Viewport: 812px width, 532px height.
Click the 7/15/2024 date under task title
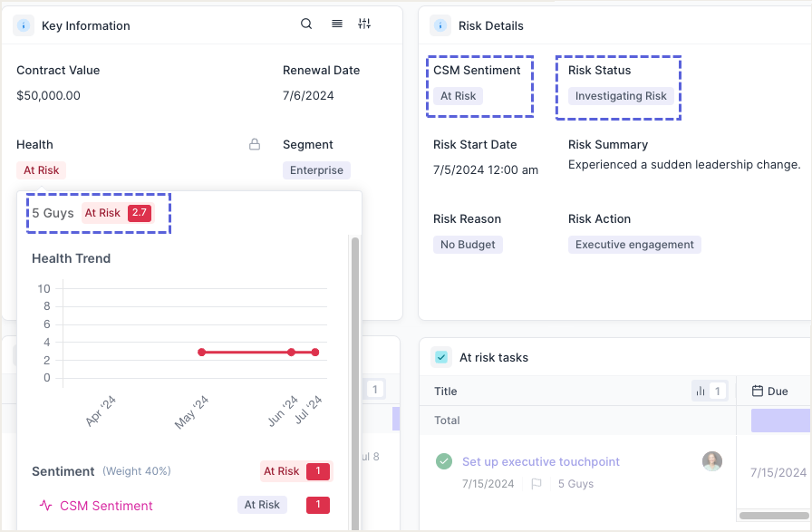(x=488, y=484)
